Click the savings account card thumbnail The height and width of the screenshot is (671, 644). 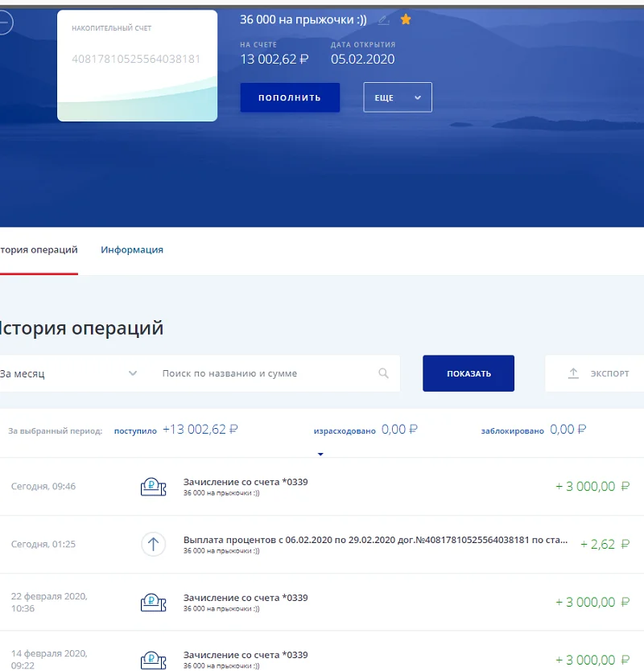coord(137,64)
